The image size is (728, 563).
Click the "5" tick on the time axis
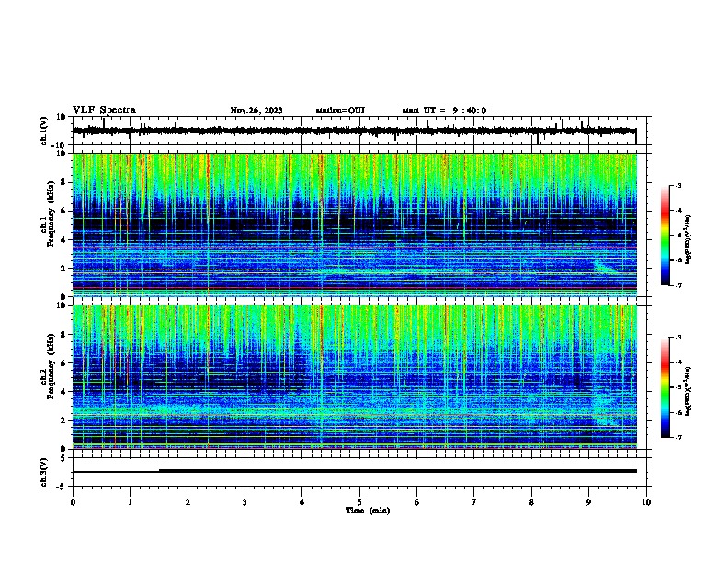(x=359, y=502)
